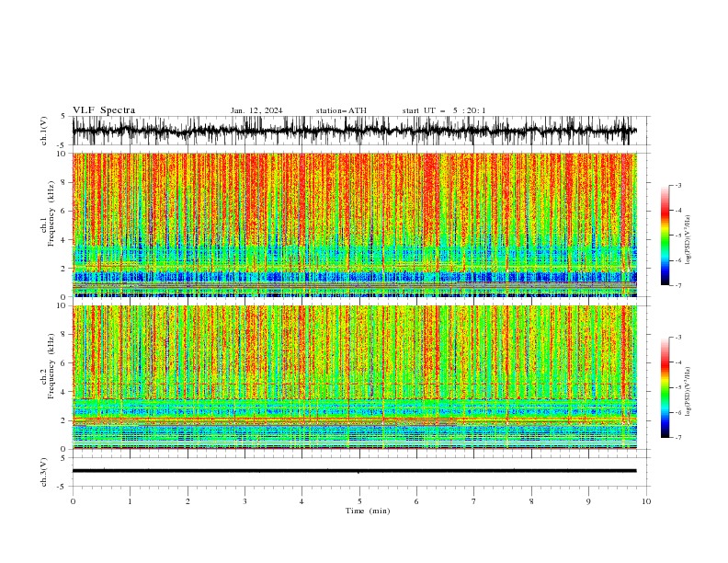Click the "start UT = 5 :20: 1" text
This screenshot has height=563, width=728.
pos(444,110)
